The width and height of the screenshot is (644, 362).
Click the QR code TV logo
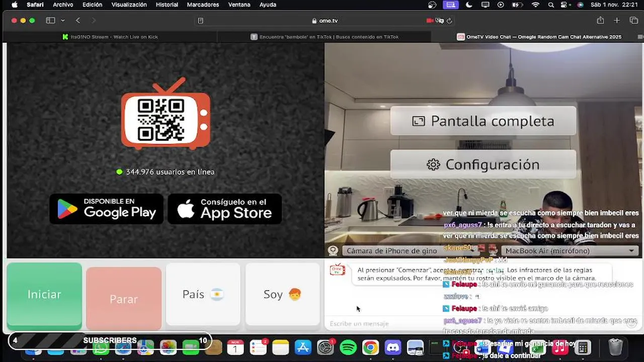tap(166, 114)
